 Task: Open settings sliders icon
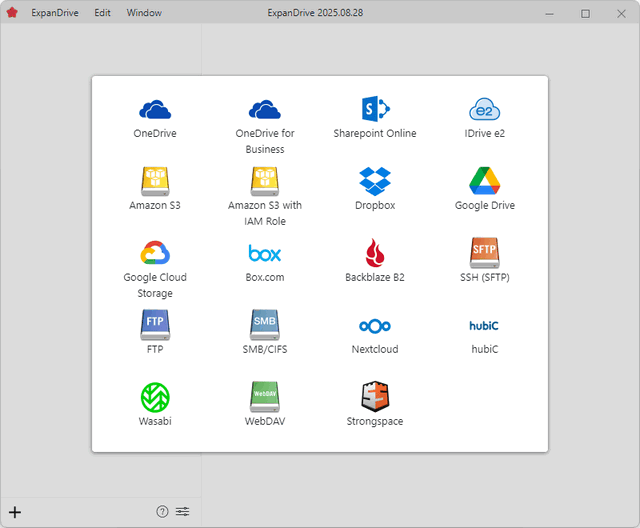pos(182,511)
